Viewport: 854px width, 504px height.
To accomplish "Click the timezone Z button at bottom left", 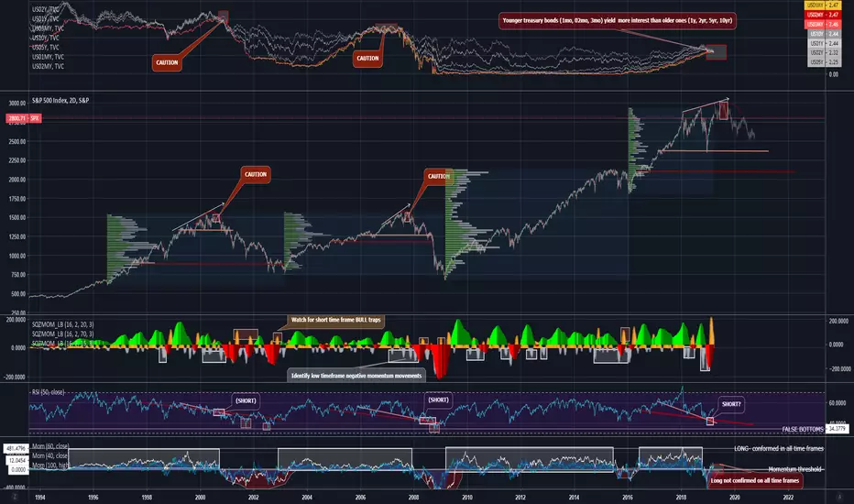I will [x=15, y=497].
